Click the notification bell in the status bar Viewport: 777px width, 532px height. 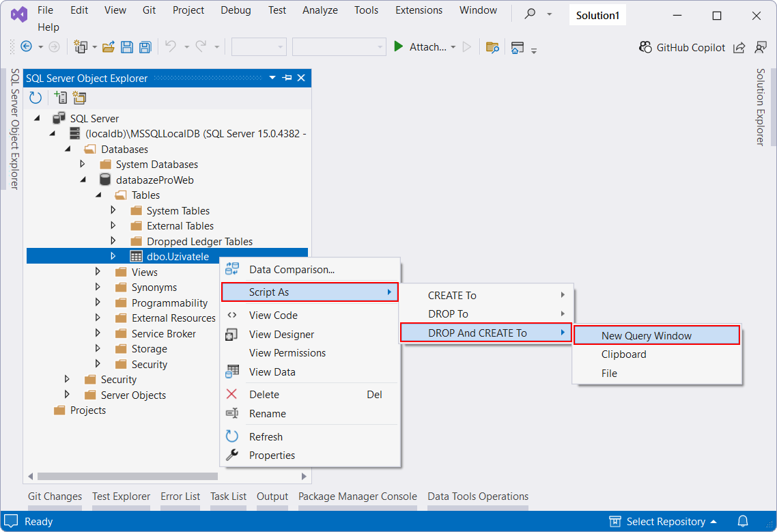click(744, 521)
